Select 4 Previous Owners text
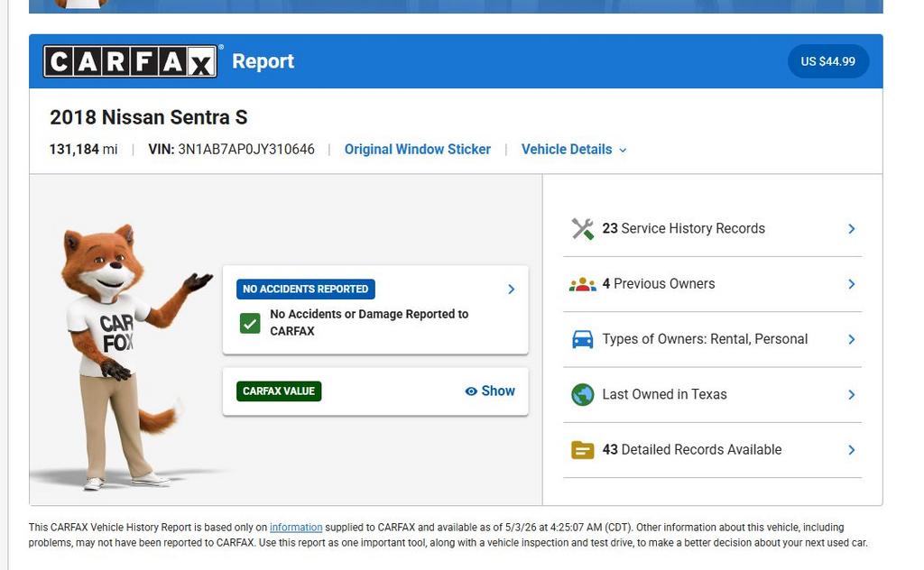 click(658, 284)
